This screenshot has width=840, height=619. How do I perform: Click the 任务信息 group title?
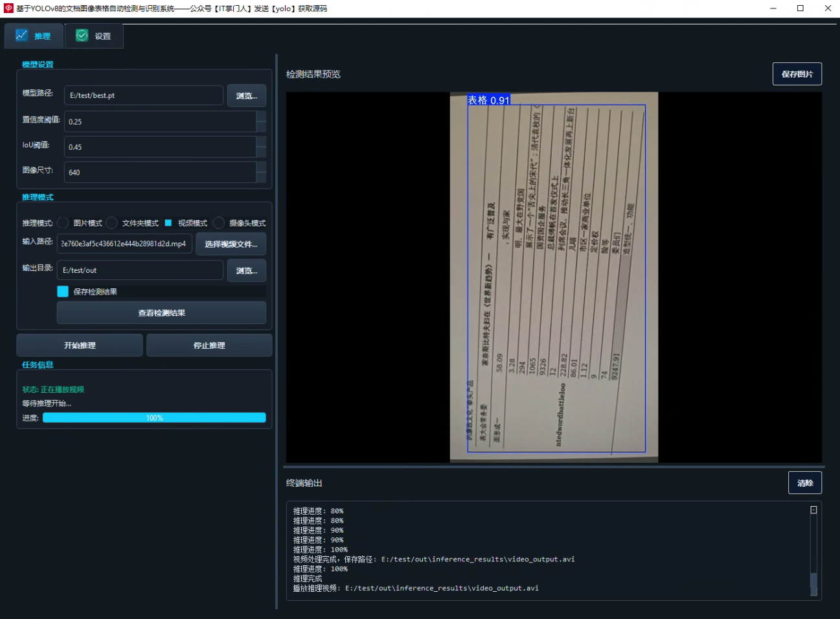pos(38,365)
